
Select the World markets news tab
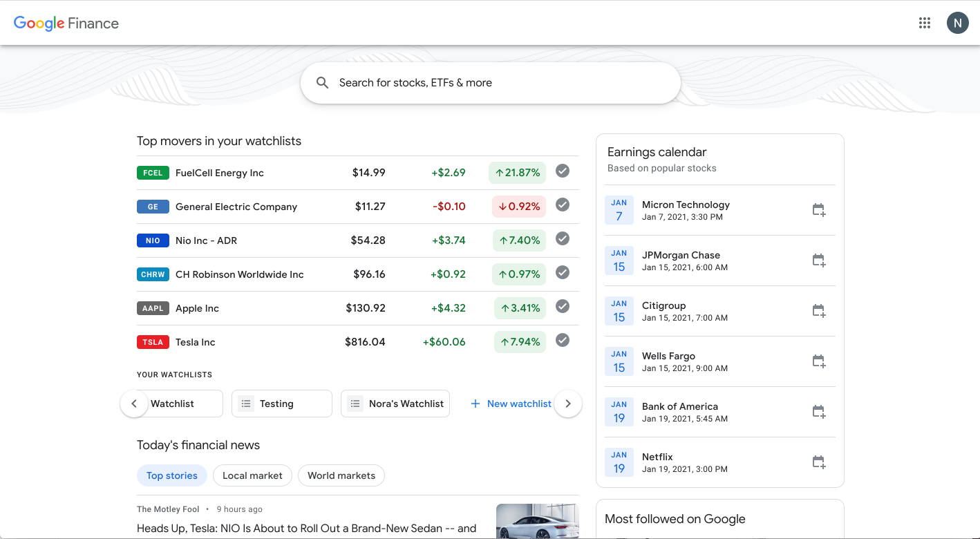(341, 475)
